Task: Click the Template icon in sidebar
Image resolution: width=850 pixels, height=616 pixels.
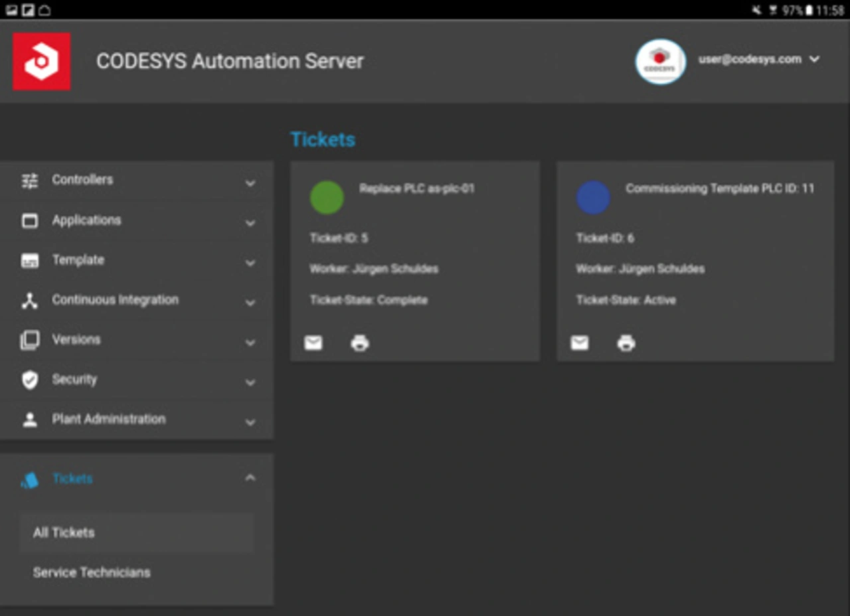Action: 30,260
